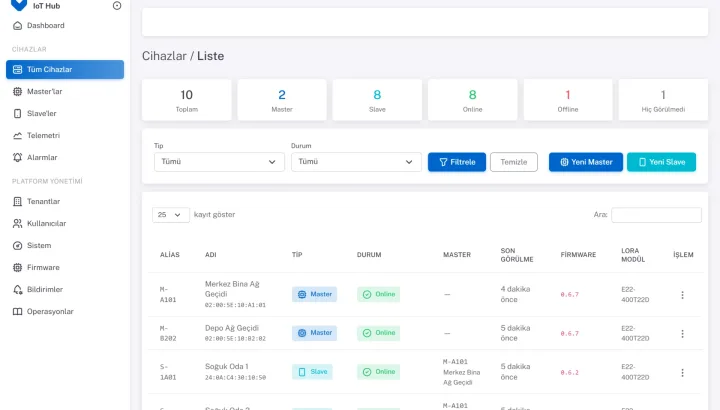Click the Sistem gauge icon
This screenshot has height=410, width=720.
click(17, 246)
